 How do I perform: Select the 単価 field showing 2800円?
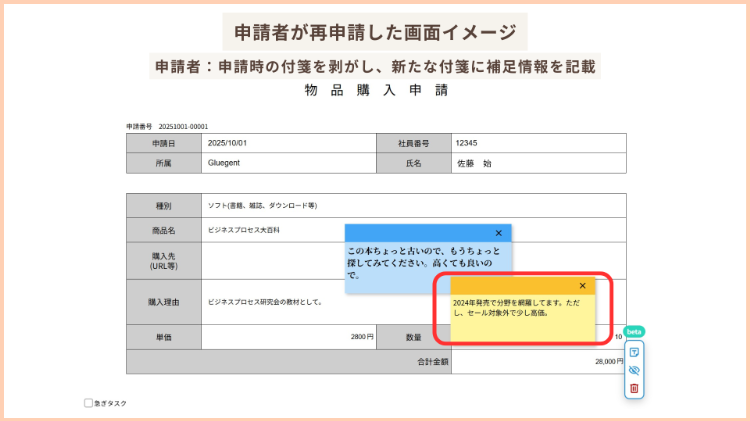pos(288,337)
